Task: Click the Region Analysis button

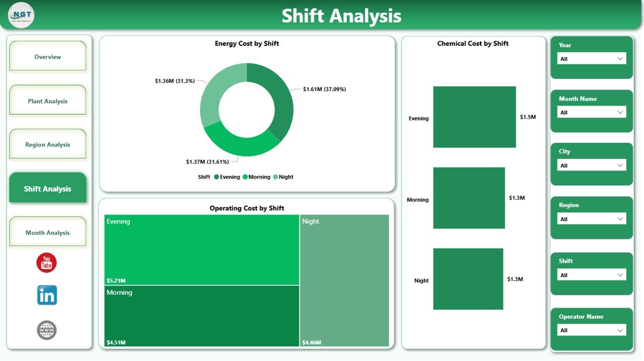Action: pyautogui.click(x=47, y=144)
